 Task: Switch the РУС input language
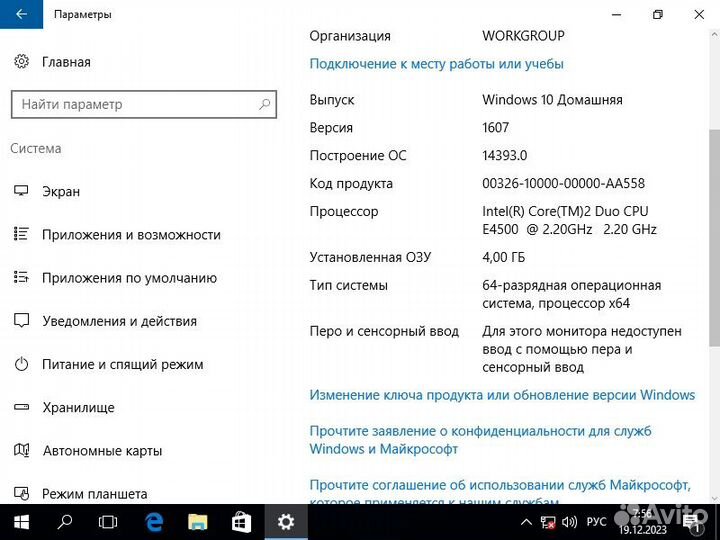(596, 522)
